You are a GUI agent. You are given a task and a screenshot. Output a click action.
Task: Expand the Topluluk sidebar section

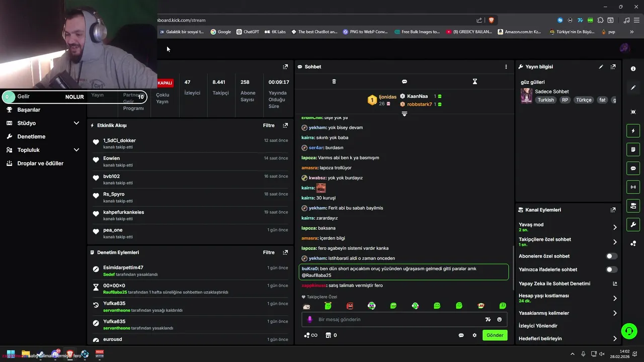click(x=76, y=150)
